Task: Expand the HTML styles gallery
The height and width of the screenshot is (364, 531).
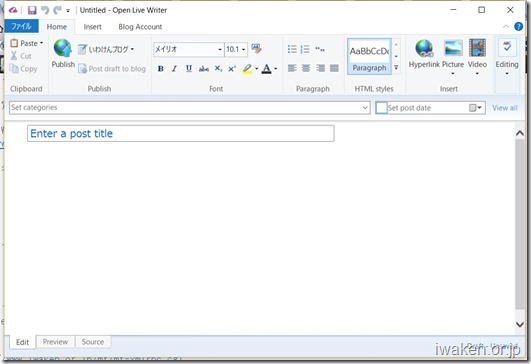Action: (x=396, y=68)
